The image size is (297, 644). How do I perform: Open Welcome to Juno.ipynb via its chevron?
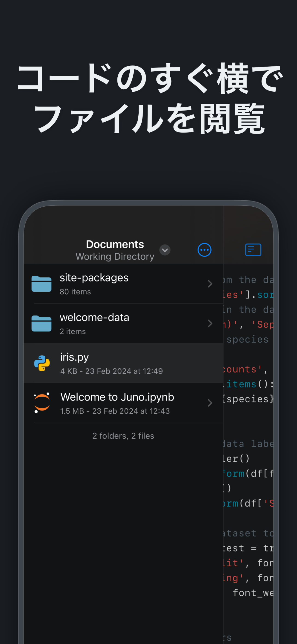(x=210, y=403)
